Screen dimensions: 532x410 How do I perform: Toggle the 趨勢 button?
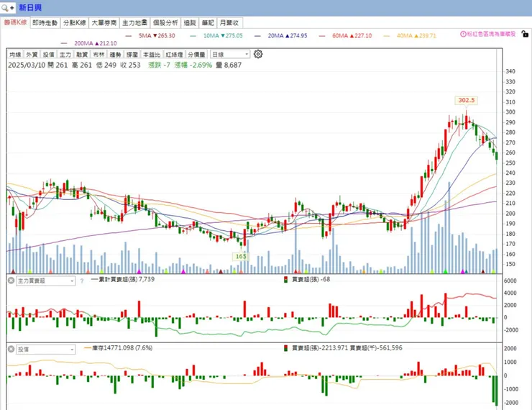click(115, 54)
